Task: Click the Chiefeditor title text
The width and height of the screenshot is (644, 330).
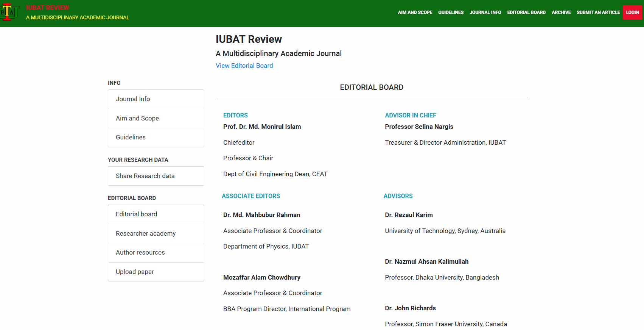Action: pyautogui.click(x=239, y=142)
